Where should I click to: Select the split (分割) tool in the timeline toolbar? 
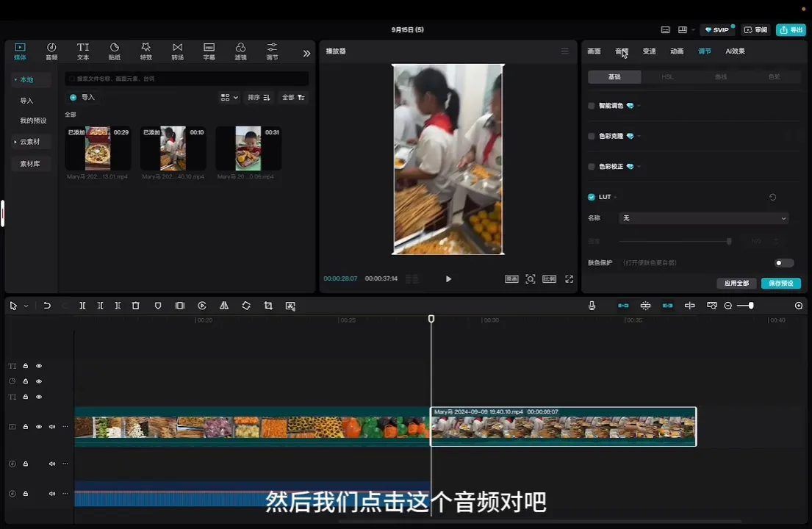pyautogui.click(x=82, y=306)
